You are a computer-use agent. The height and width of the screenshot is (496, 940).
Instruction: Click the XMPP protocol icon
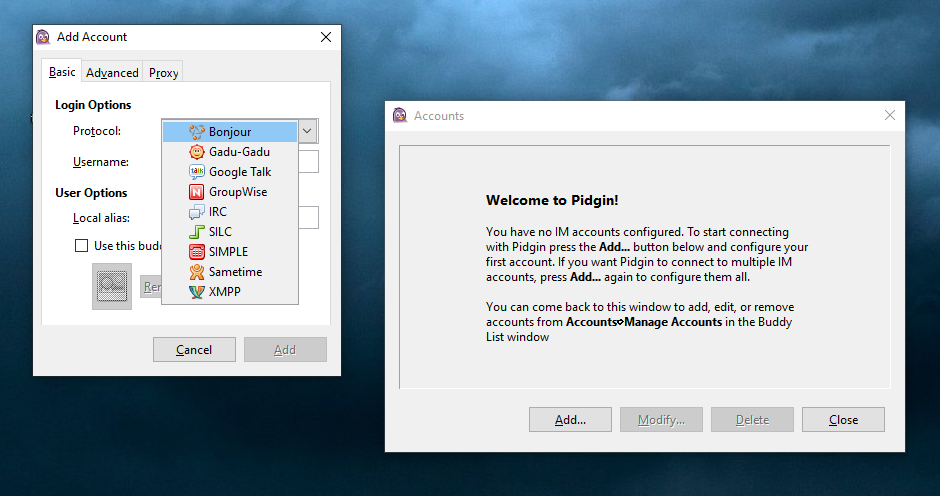click(197, 292)
